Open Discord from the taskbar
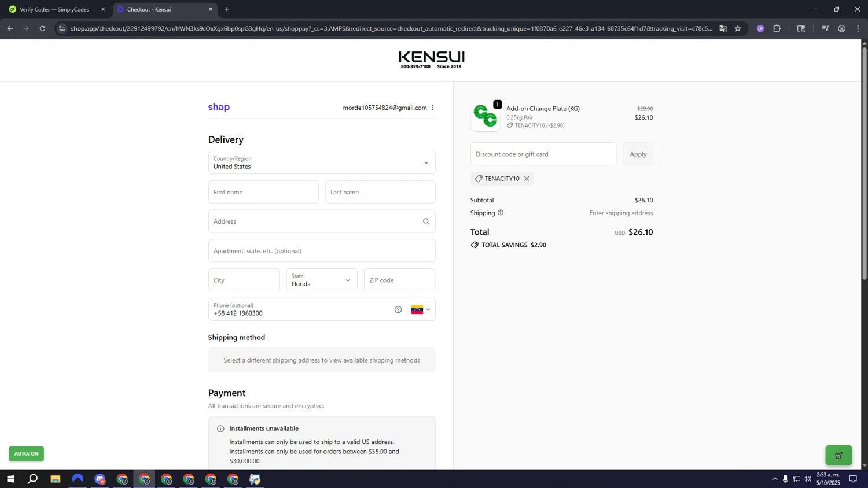The height and width of the screenshot is (488, 868). [x=100, y=479]
